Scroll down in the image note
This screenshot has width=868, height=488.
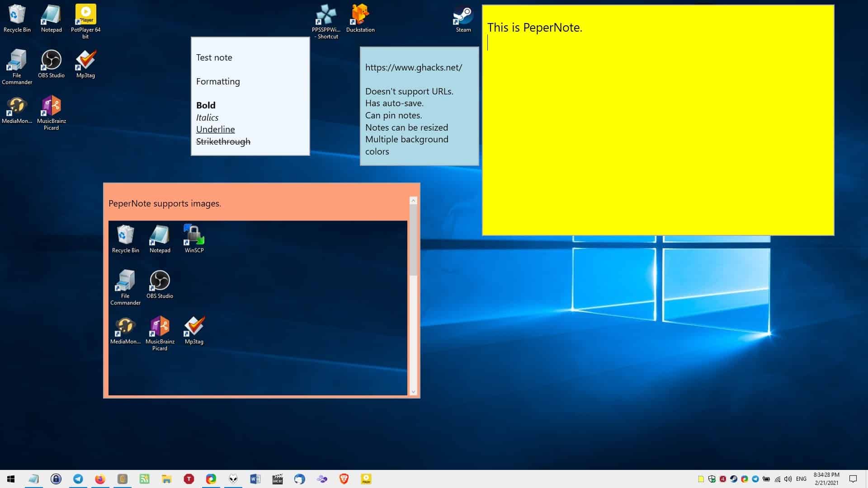(x=413, y=391)
